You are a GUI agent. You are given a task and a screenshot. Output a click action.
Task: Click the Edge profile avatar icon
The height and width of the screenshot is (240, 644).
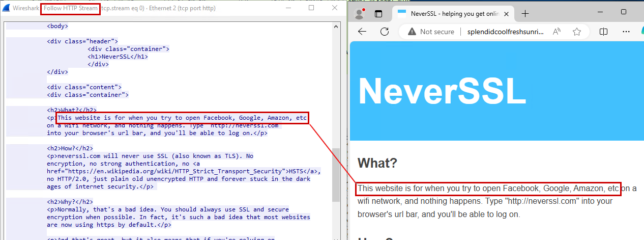click(x=360, y=14)
